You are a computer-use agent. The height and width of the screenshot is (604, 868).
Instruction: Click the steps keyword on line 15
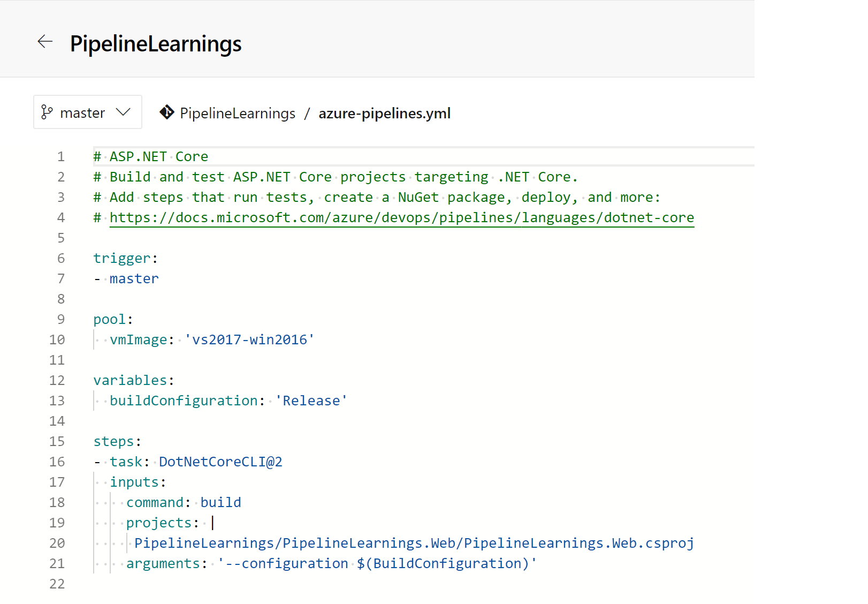(x=114, y=442)
